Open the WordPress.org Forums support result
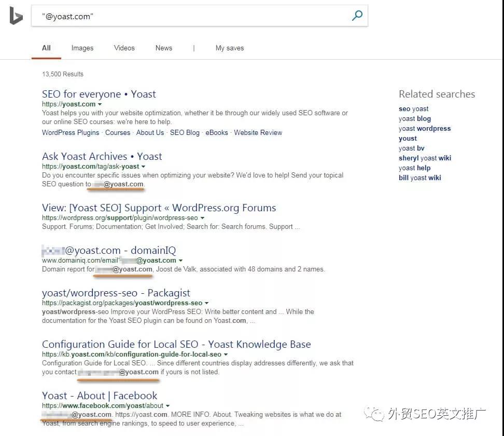The image size is (504, 436). click(159, 208)
